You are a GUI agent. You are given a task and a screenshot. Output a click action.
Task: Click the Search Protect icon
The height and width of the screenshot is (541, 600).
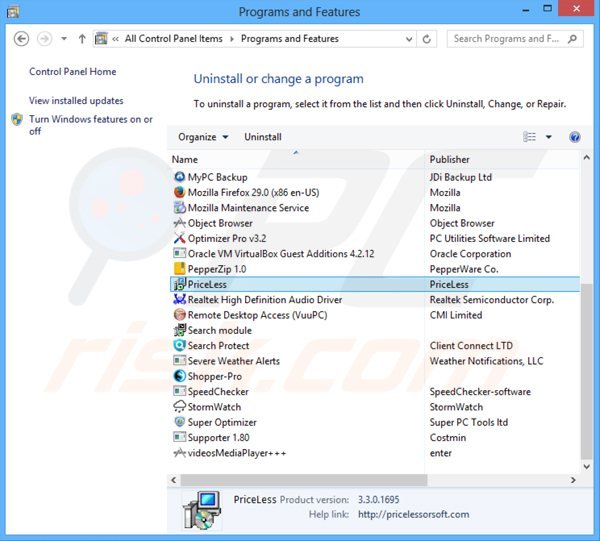coord(179,345)
